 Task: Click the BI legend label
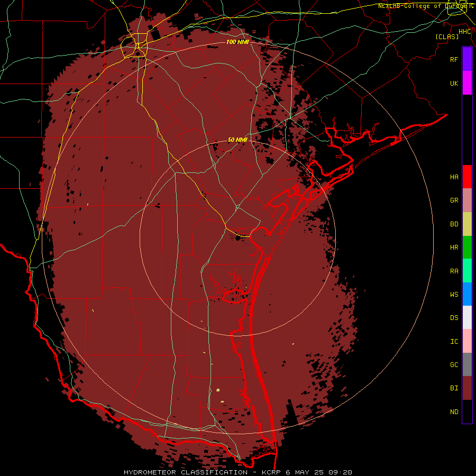[x=454, y=388]
